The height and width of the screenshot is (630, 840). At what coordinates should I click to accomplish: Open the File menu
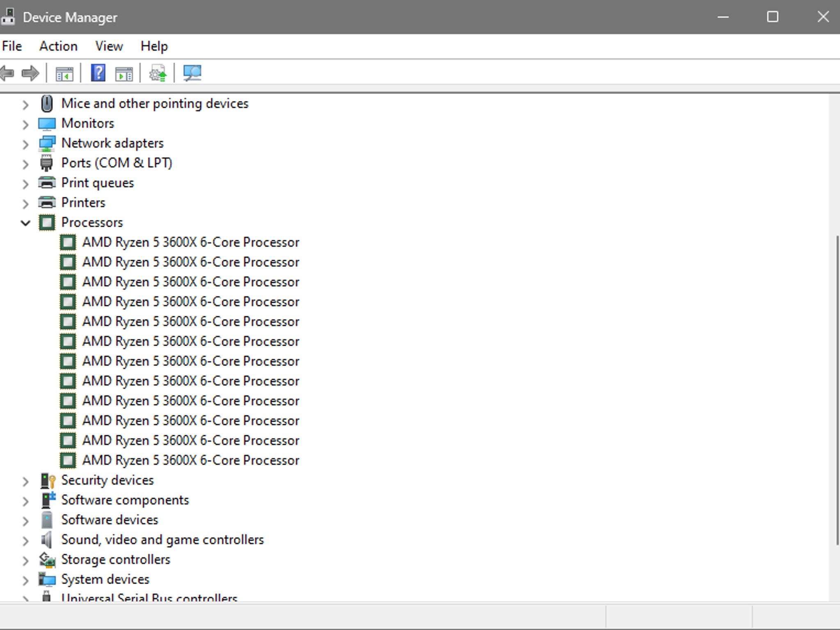12,46
